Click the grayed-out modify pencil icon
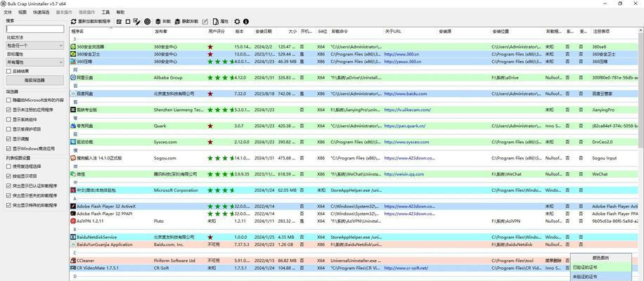This screenshot has width=644, height=281. pyautogui.click(x=205, y=21)
